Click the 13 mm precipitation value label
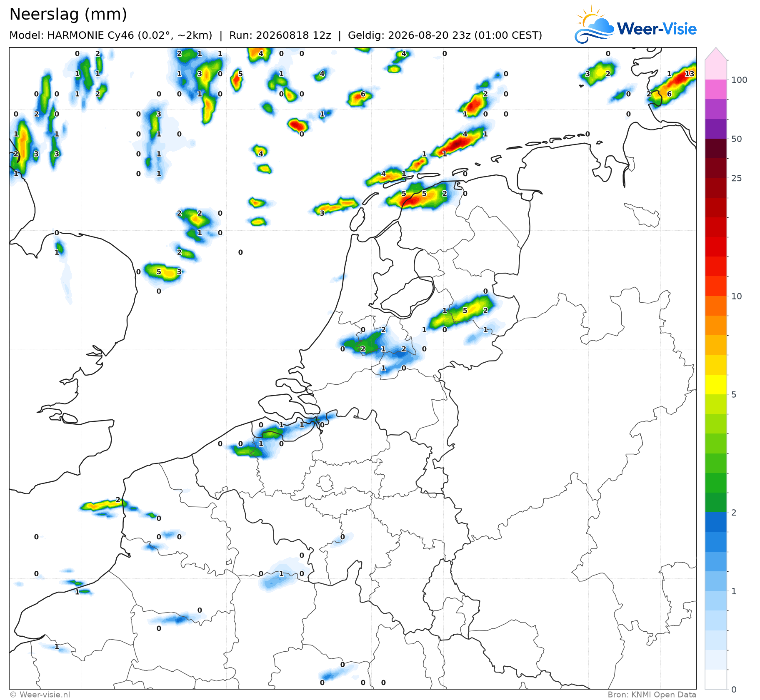 click(690, 74)
